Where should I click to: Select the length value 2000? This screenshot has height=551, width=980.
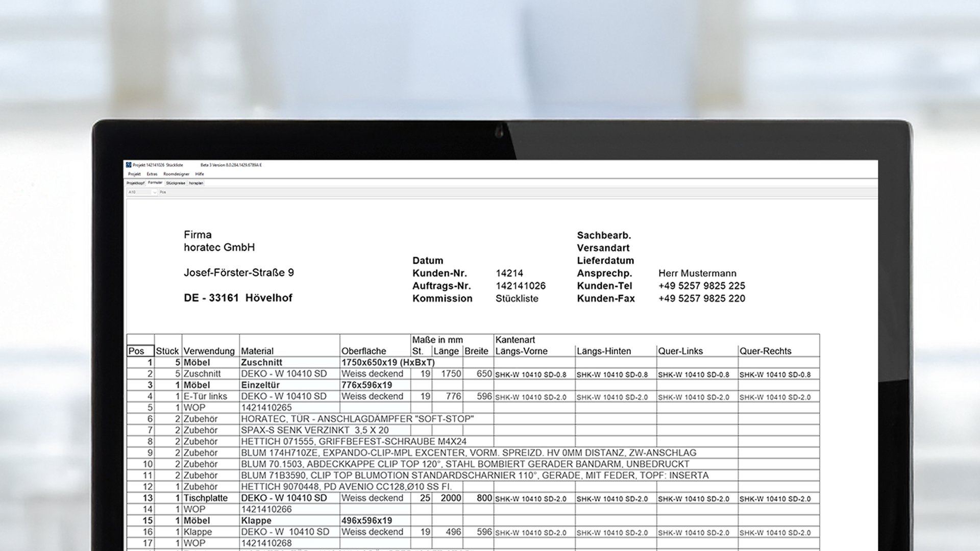(451, 498)
